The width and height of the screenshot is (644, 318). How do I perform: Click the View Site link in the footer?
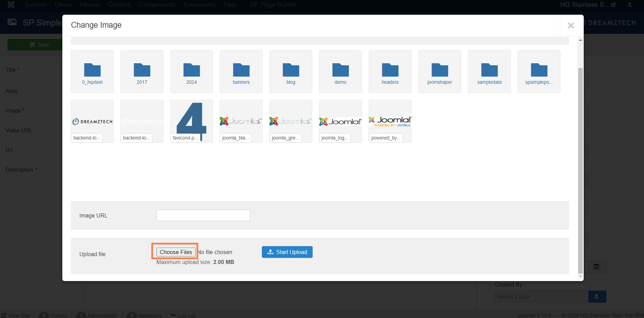click(16, 315)
